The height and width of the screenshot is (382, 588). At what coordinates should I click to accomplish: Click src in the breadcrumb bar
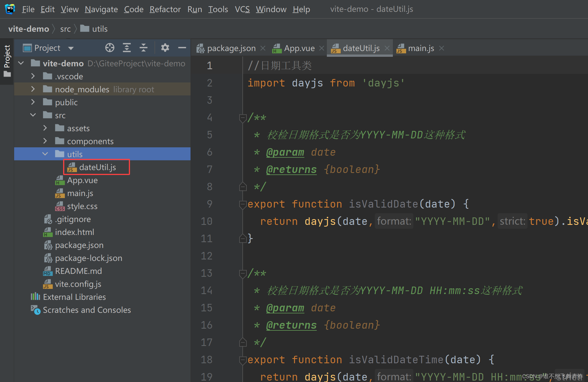pos(65,29)
